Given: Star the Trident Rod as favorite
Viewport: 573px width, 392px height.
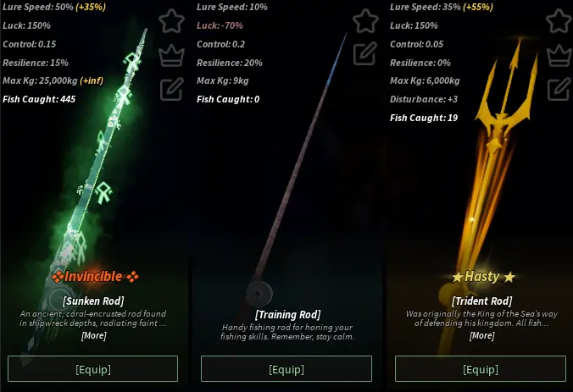Looking at the screenshot, I should 559,21.
